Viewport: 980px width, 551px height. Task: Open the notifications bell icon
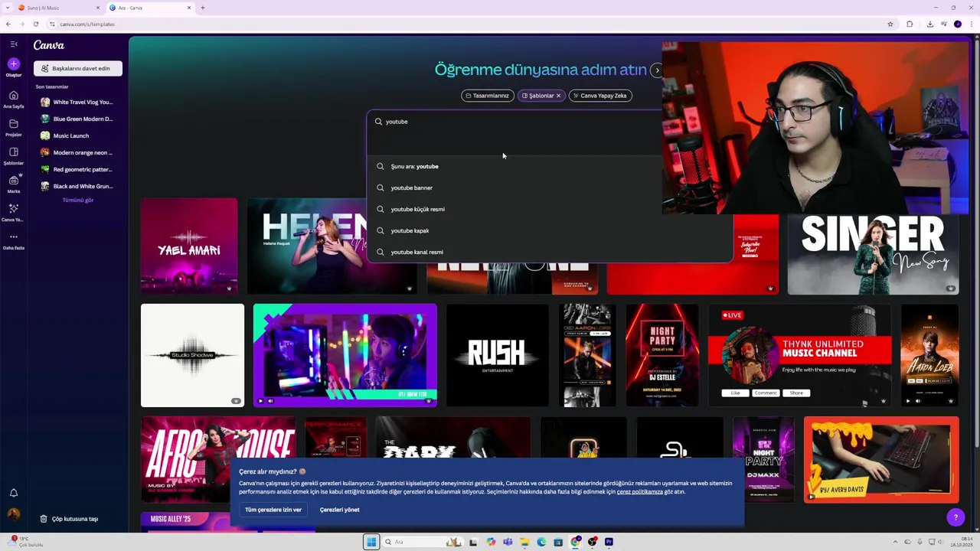click(x=14, y=493)
